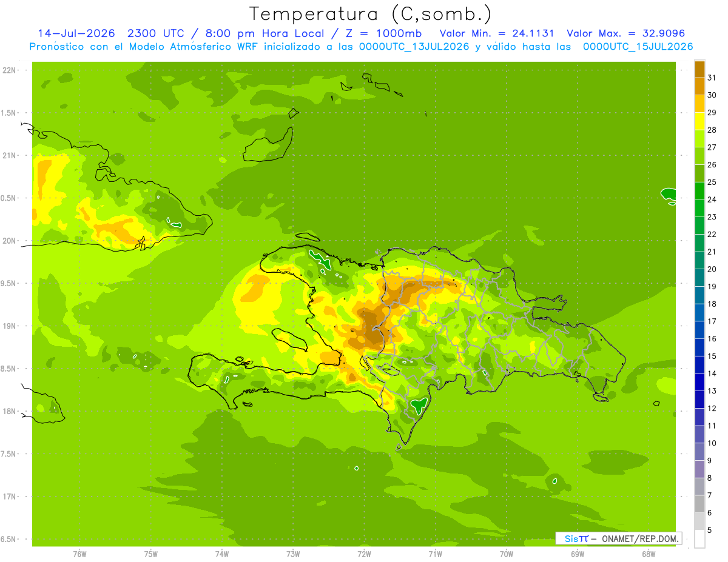Screen dimensions: 728x562
Task: Pick the yellow swatch between legend 28 and 29
Action: click(x=699, y=121)
